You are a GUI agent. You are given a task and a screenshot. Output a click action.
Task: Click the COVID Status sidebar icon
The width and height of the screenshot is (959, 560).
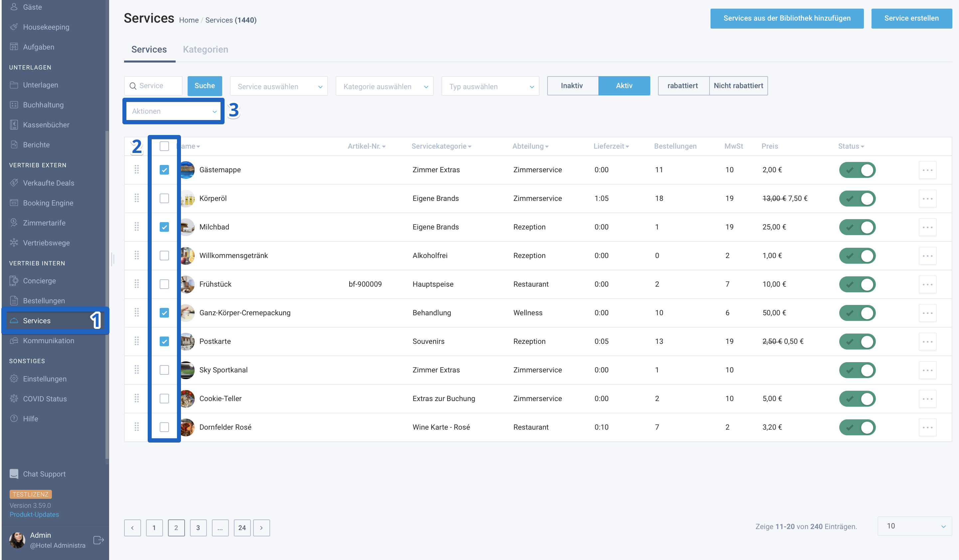(x=14, y=399)
